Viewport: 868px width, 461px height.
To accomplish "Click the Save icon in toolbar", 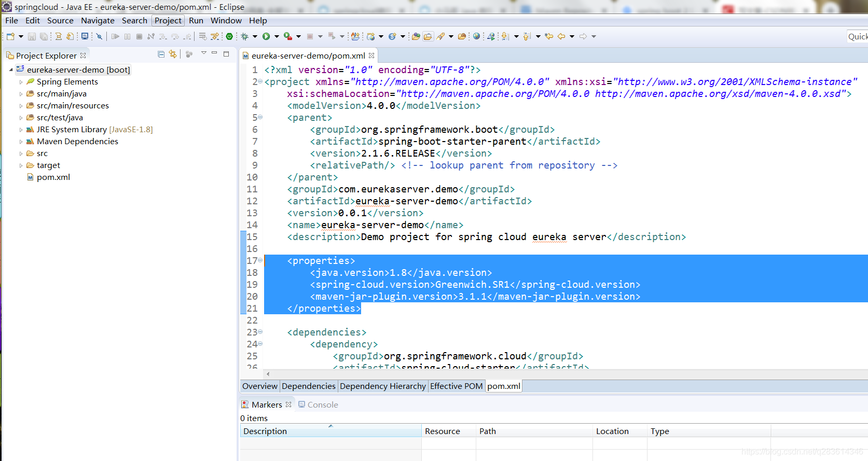I will [x=32, y=36].
